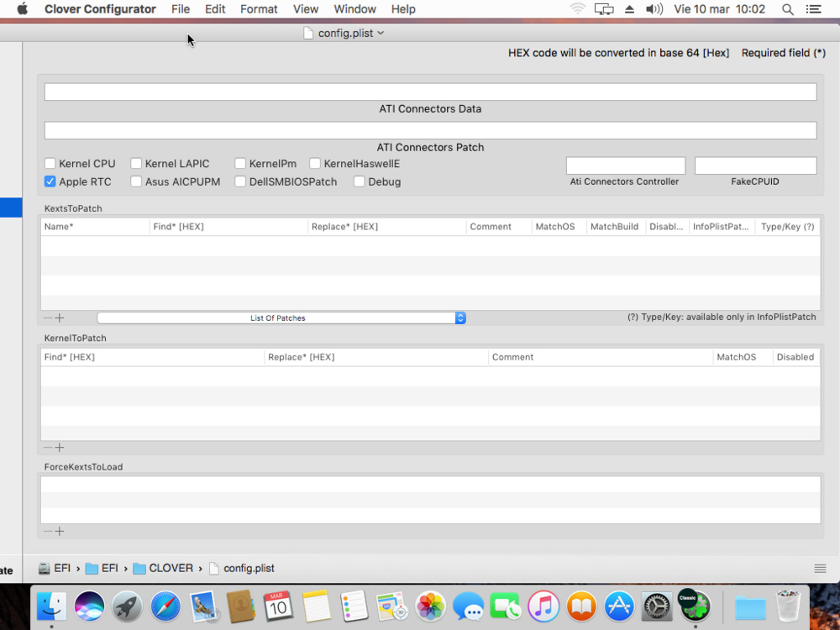Open the Apple menu
This screenshot has height=630, width=840.
pyautogui.click(x=22, y=9)
